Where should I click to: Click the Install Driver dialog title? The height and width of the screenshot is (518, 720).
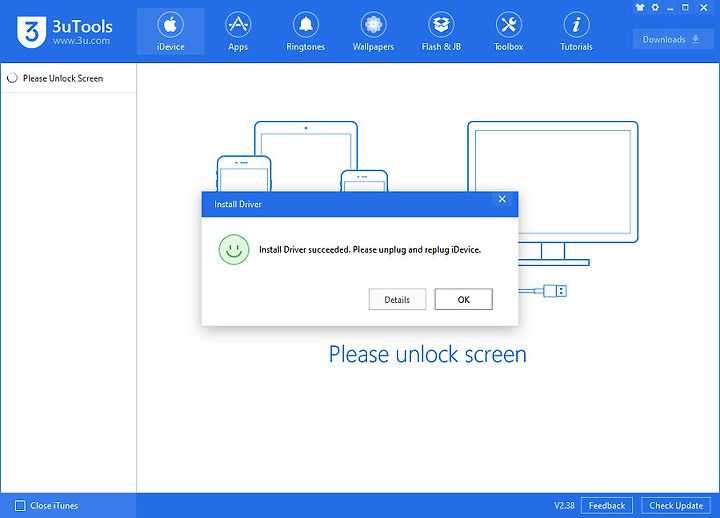pyautogui.click(x=238, y=204)
